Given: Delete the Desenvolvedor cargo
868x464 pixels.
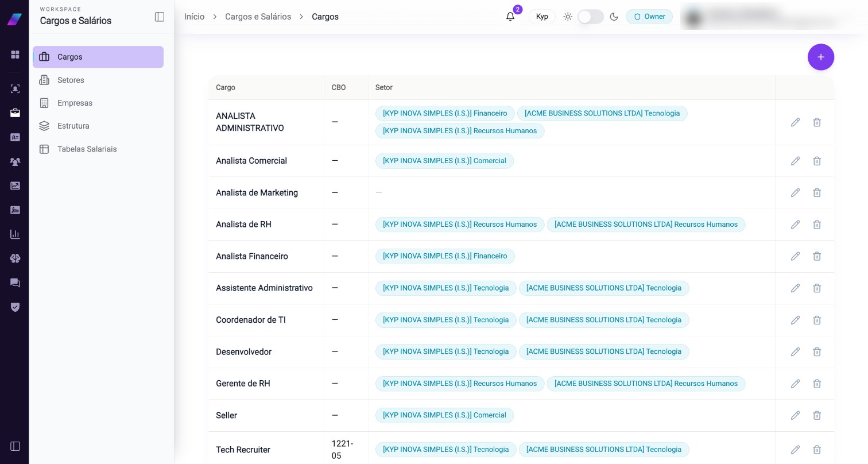Looking at the screenshot, I should coord(817,351).
